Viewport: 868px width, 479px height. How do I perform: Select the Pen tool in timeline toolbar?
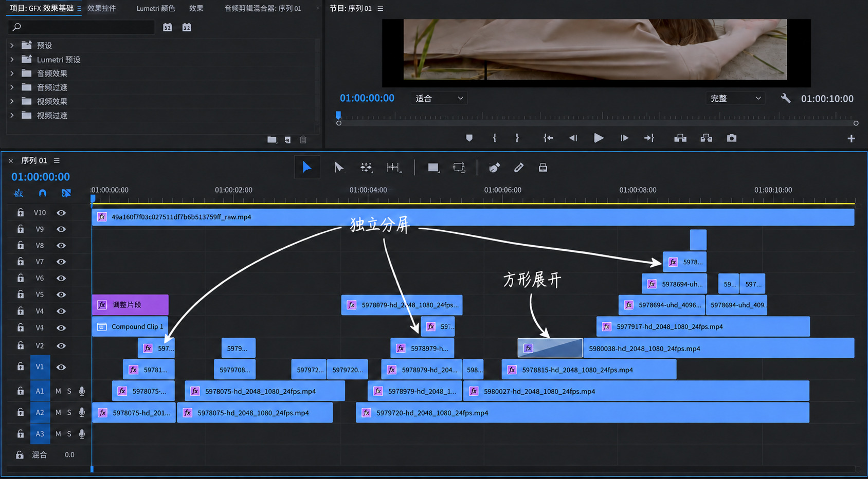(x=494, y=168)
